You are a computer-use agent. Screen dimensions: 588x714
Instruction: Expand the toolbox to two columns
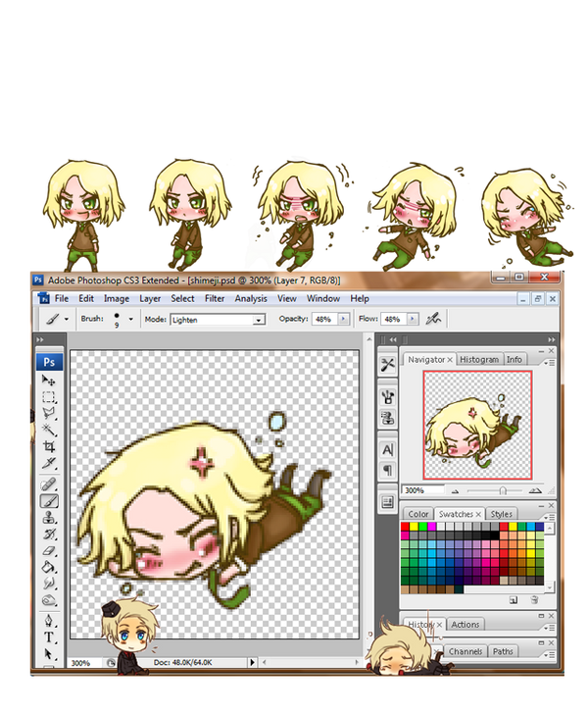[x=39, y=339]
